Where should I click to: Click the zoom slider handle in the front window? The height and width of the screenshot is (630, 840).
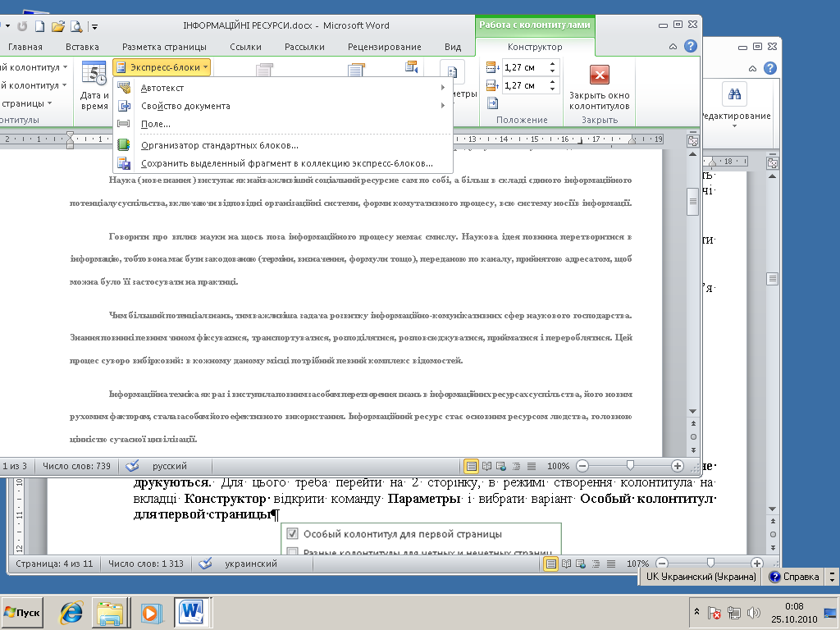pyautogui.click(x=631, y=466)
